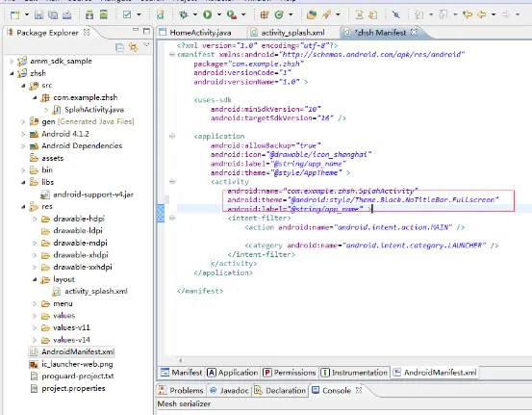Close the zhsh Manifest editor tab
532x415 pixels.
click(414, 33)
